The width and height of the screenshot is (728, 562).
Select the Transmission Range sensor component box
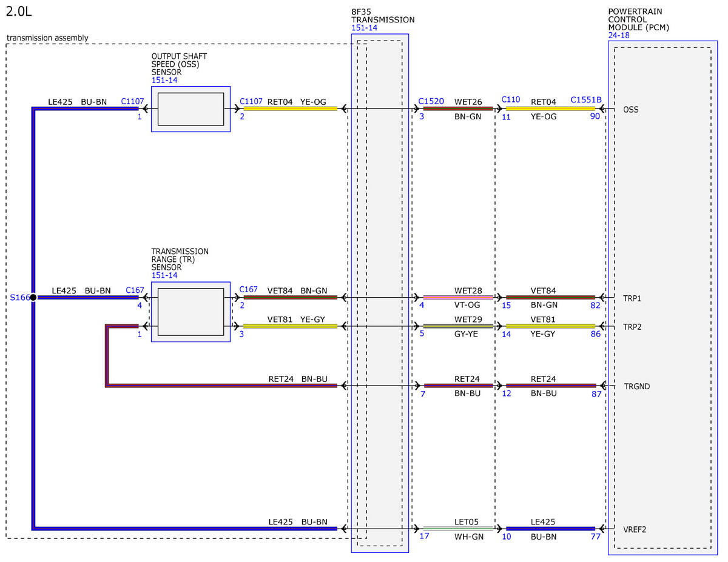[190, 312]
